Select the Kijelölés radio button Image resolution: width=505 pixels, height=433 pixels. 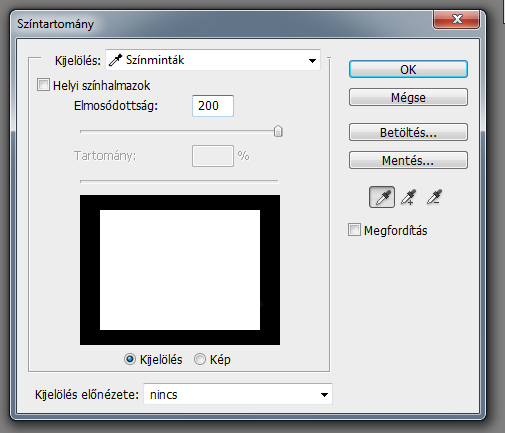click(x=130, y=359)
